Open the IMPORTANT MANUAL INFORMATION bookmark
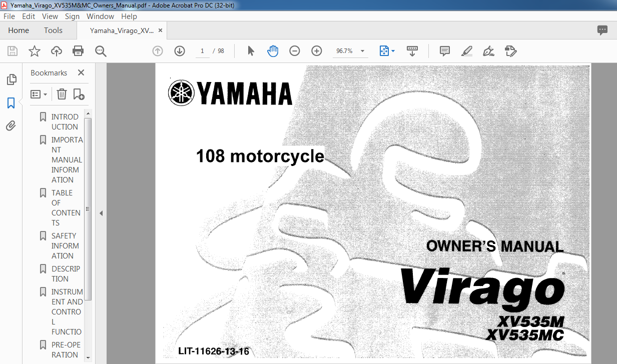The height and width of the screenshot is (364, 617). point(67,160)
